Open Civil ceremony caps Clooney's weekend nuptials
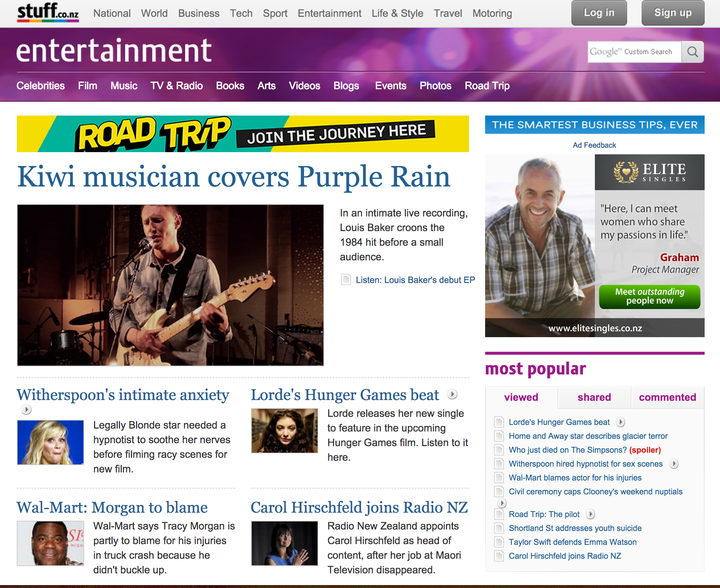Image resolution: width=720 pixels, height=588 pixels. 596,491
